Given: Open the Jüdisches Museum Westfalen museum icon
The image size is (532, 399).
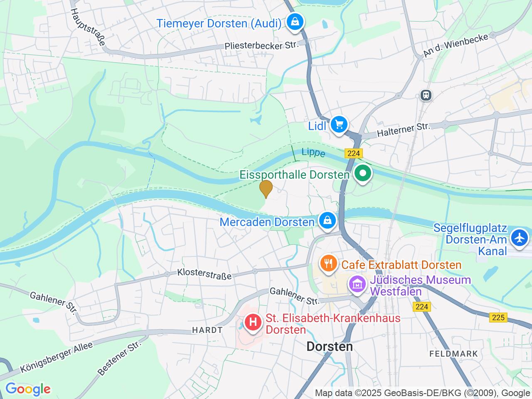Looking at the screenshot, I should [357, 285].
